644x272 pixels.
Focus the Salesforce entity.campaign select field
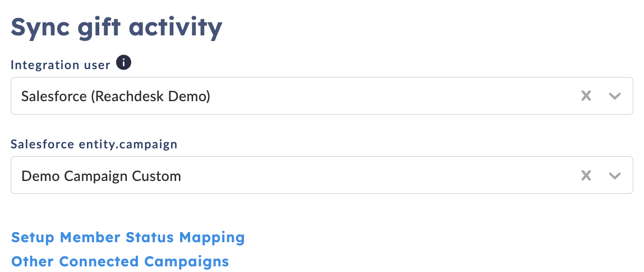[321, 175]
